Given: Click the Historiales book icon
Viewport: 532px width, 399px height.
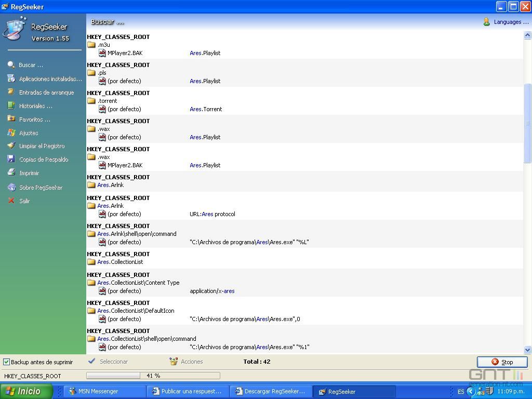Looking at the screenshot, I should (x=11, y=105).
